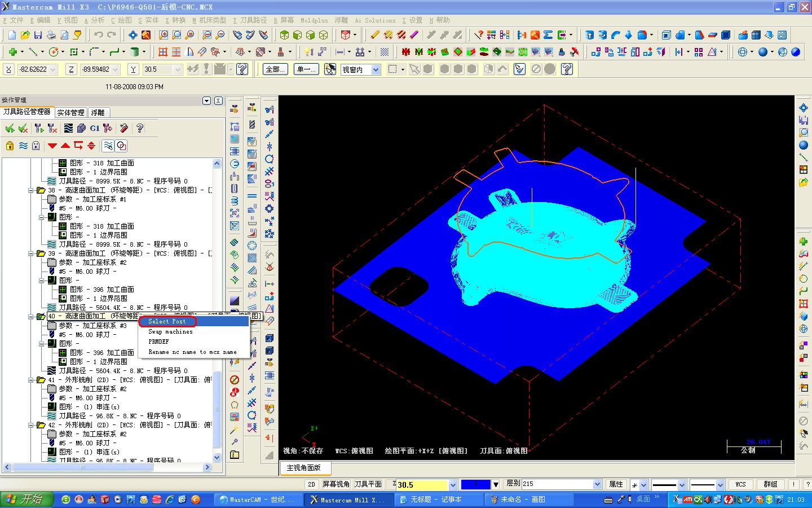This screenshot has height=508, width=812.
Task: Click the New file icon
Action: 12,35
